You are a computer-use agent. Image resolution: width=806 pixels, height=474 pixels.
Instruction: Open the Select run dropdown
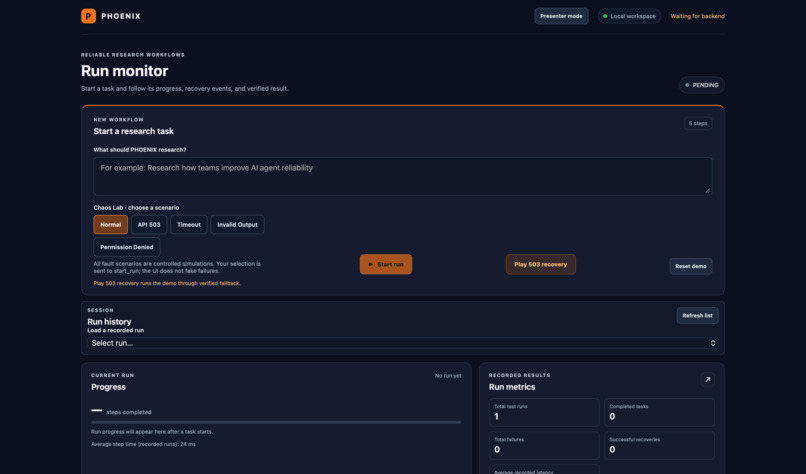402,343
